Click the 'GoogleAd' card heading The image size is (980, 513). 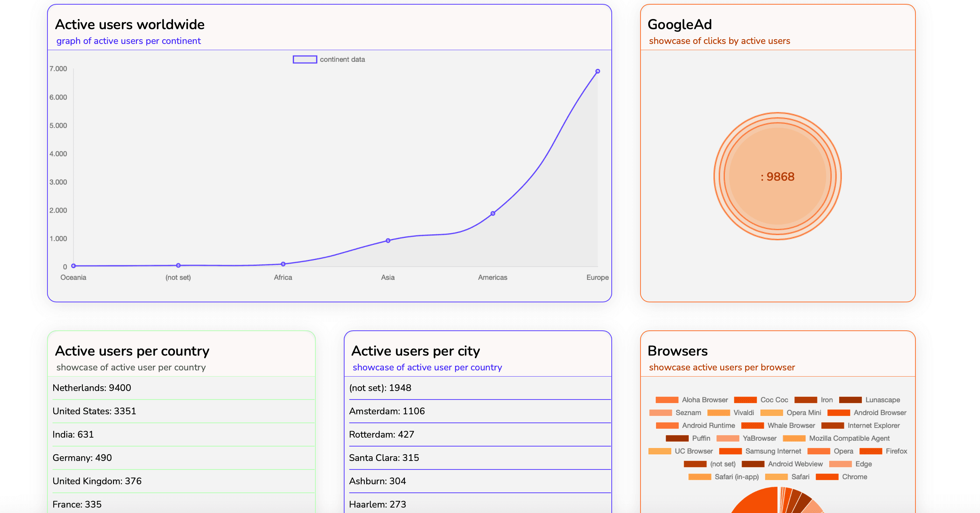point(680,24)
